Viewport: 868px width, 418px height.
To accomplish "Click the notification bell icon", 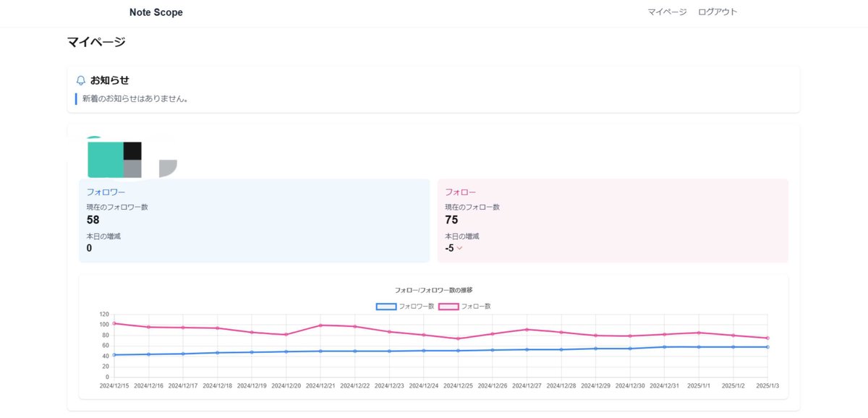I will 81,80.
